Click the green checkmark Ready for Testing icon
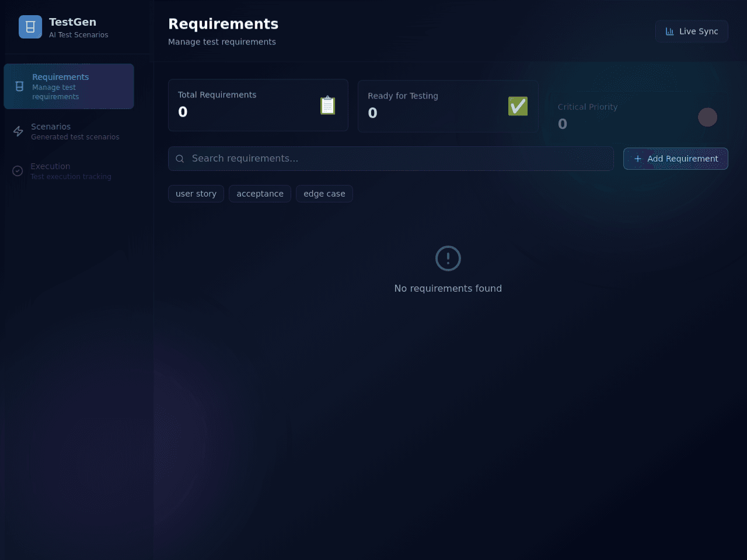 click(x=518, y=106)
